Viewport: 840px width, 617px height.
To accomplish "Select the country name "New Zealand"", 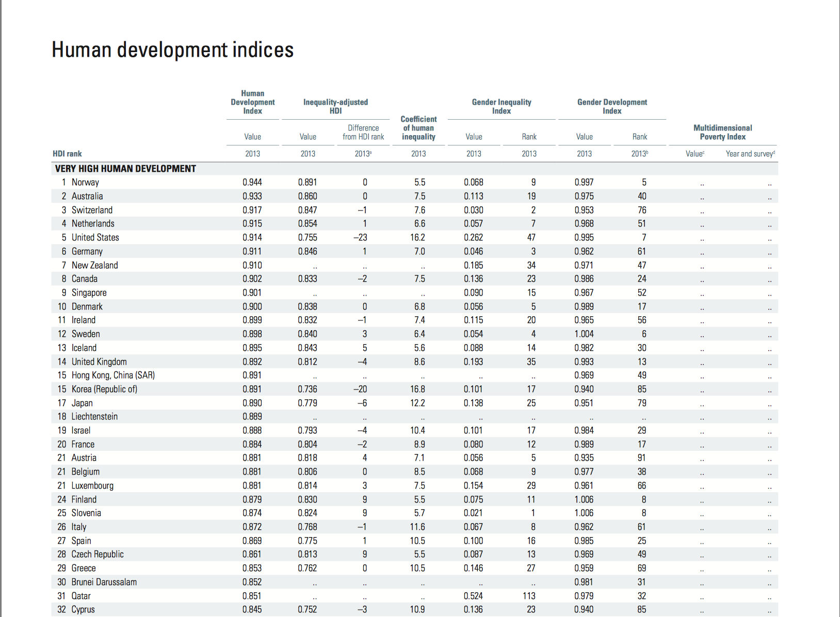I will 95,265.
